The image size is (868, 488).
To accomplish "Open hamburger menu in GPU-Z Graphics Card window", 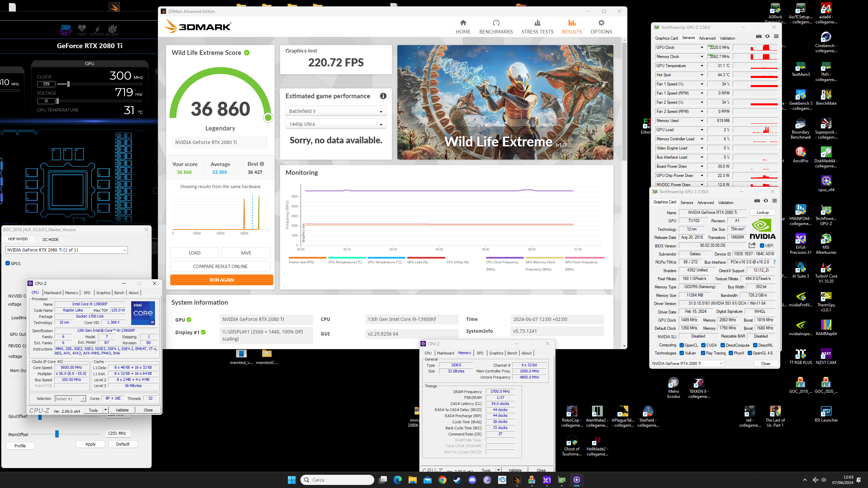I will coord(774,201).
